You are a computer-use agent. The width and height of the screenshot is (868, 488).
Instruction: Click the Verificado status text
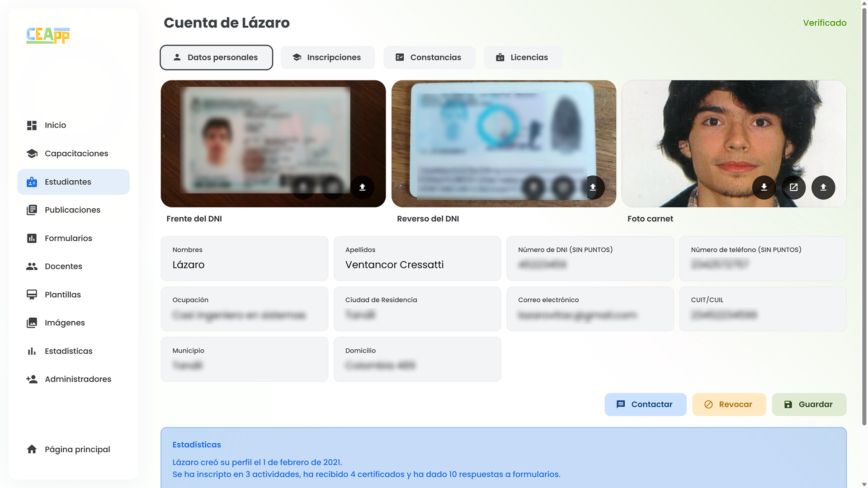pos(825,23)
